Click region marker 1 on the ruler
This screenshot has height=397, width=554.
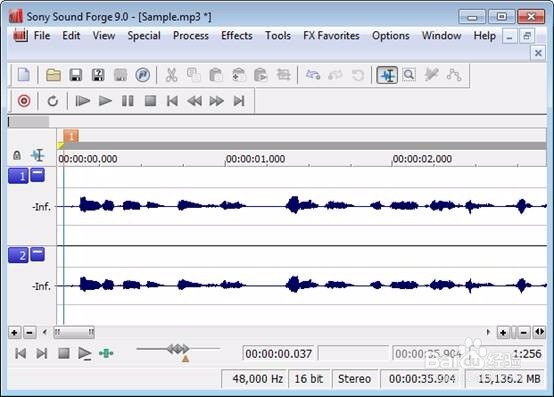click(x=71, y=136)
